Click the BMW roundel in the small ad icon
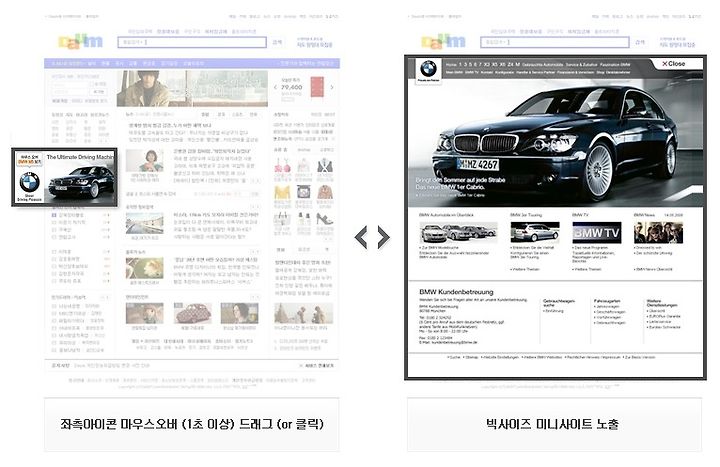 [29, 182]
